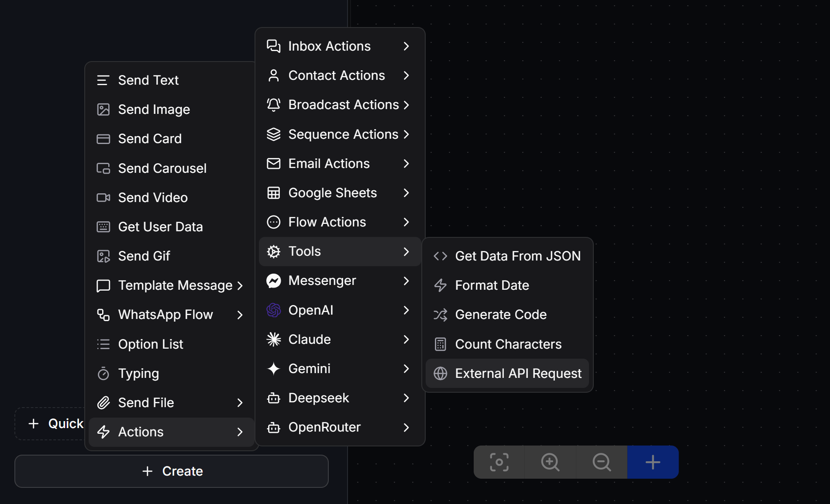Open the Deepseek label
Screen dimensions: 830x504
pos(319,398)
